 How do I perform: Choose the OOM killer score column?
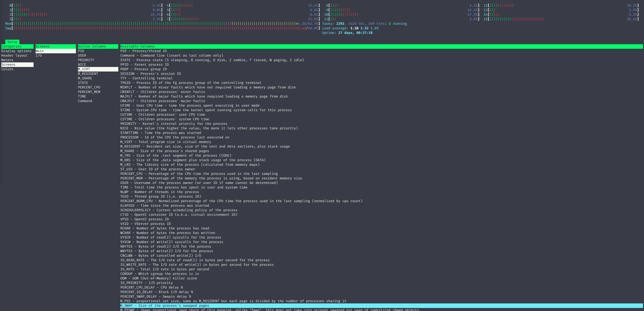tap(158, 278)
